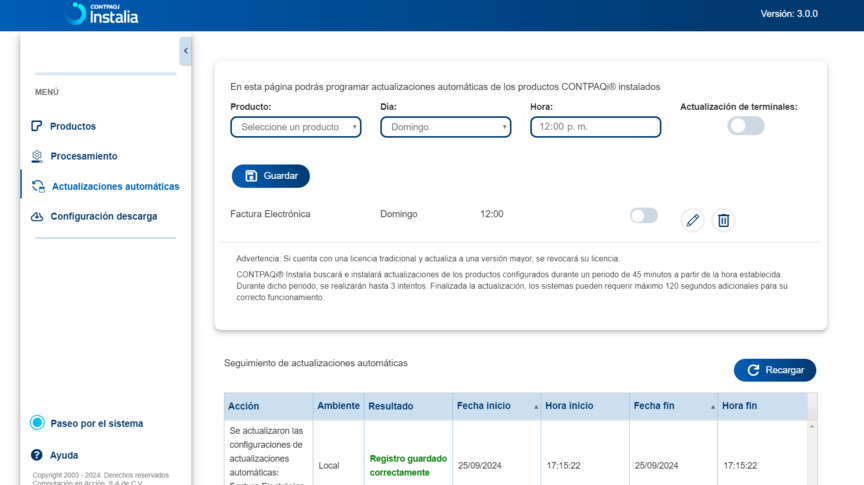Open the Procesamiento menu item
The image size is (864, 485).
point(84,156)
